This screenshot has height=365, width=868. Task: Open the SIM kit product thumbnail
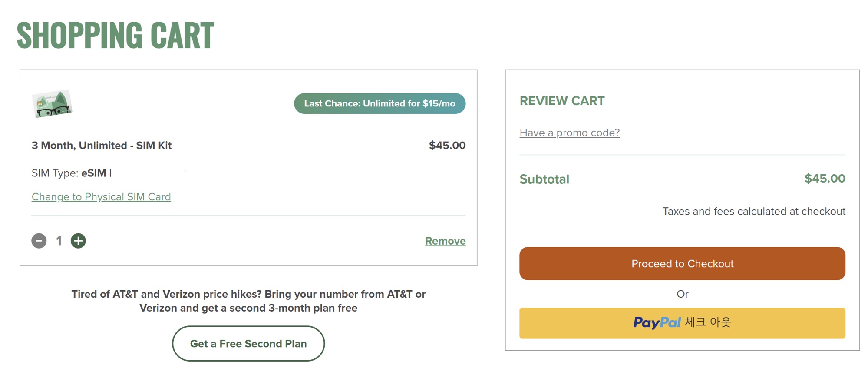(52, 104)
